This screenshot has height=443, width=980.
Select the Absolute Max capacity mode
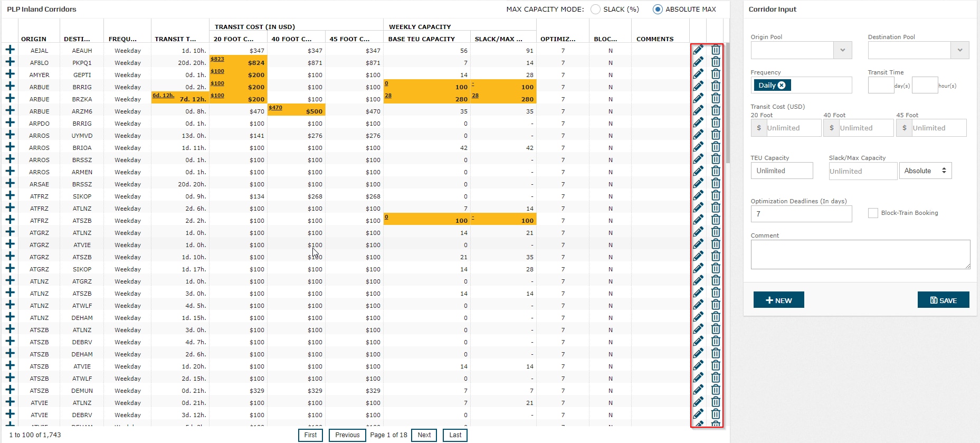[x=658, y=10]
